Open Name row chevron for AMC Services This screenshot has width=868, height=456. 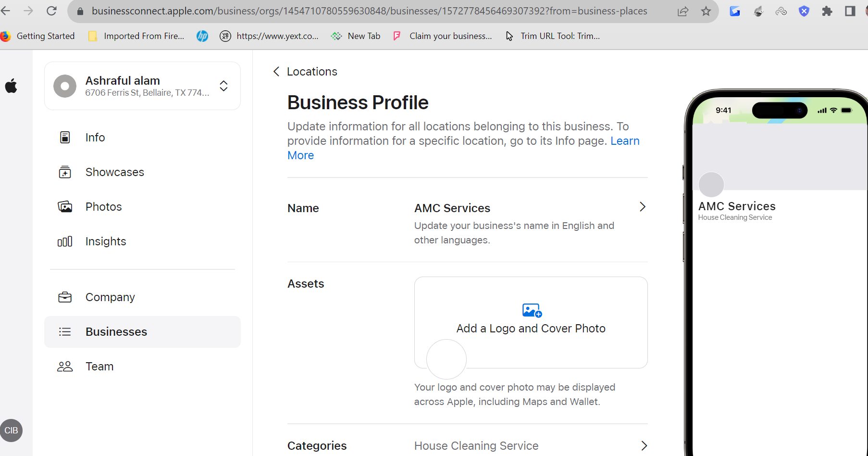[643, 207]
